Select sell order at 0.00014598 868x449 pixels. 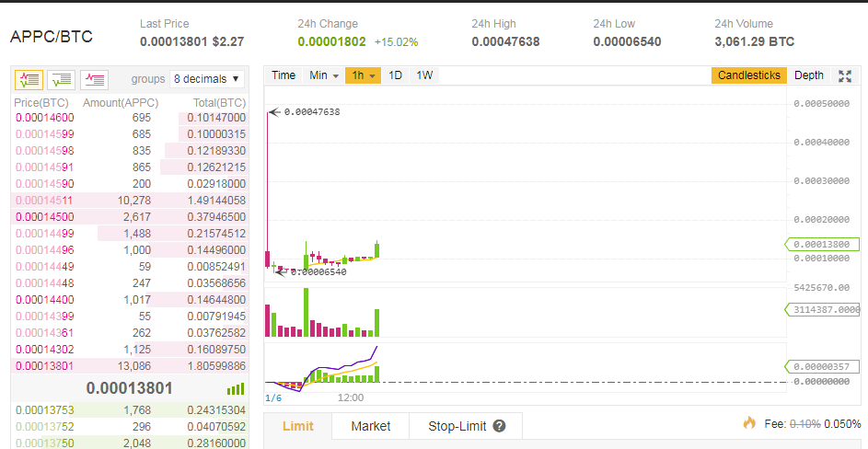point(130,151)
